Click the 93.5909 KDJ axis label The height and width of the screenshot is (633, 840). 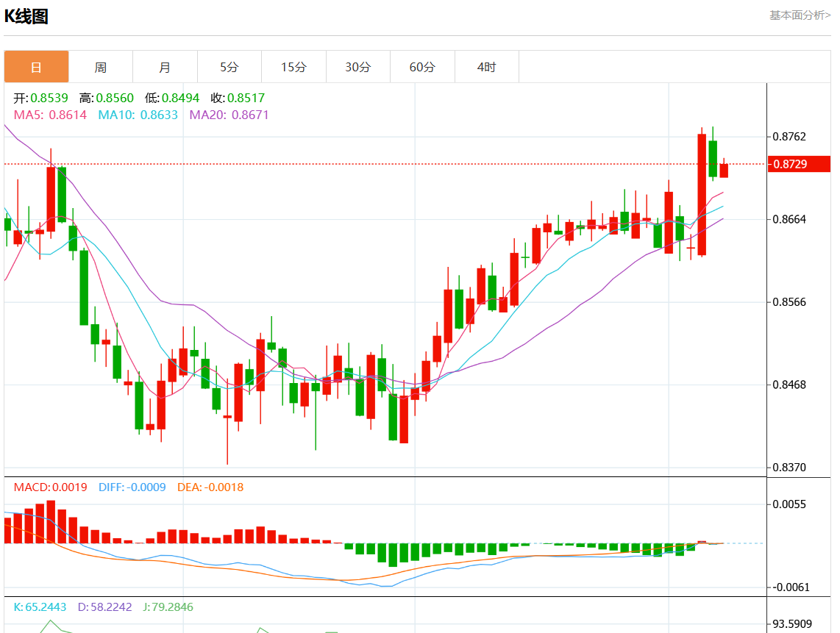click(x=791, y=624)
